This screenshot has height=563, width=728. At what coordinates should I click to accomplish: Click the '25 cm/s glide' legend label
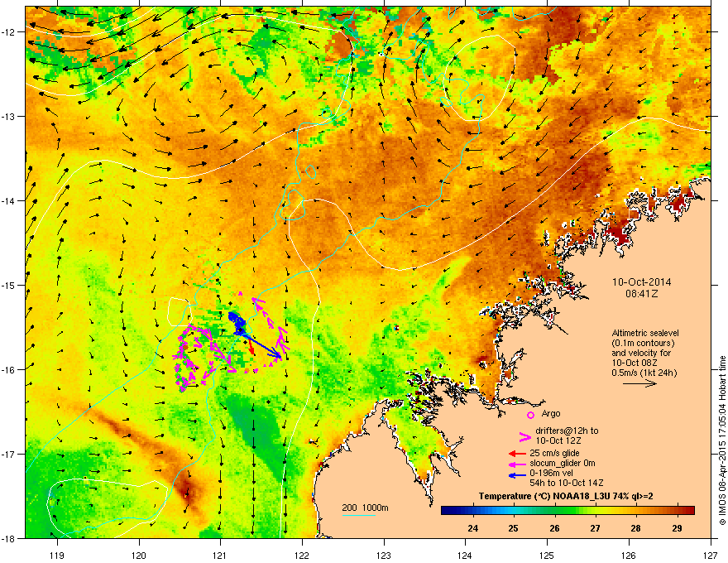click(x=554, y=453)
